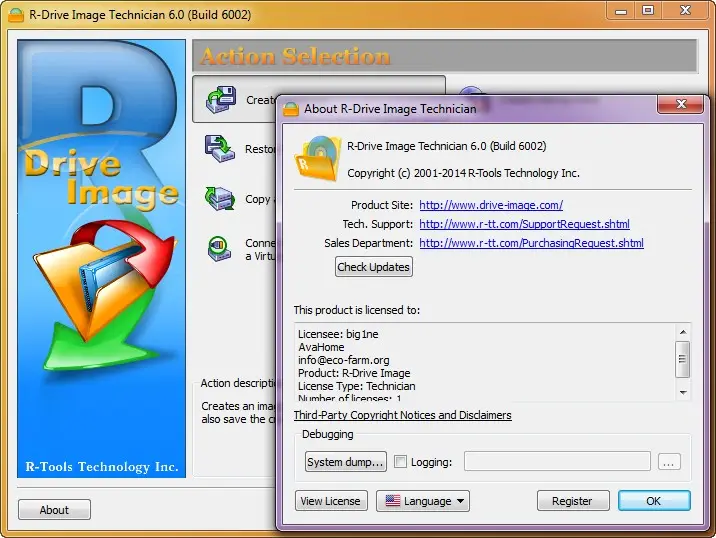Click the license box scroll up arrow

pyautogui.click(x=683, y=332)
